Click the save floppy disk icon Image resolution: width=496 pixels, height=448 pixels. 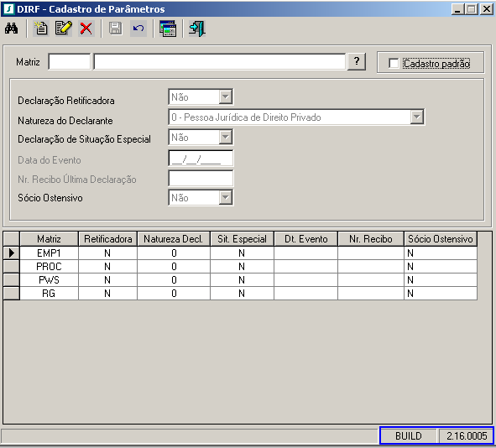[116, 29]
